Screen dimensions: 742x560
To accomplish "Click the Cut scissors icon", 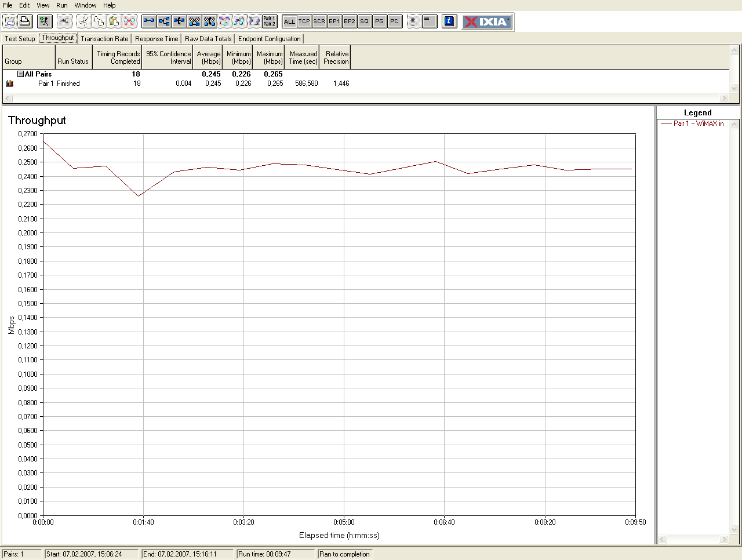I will [84, 21].
